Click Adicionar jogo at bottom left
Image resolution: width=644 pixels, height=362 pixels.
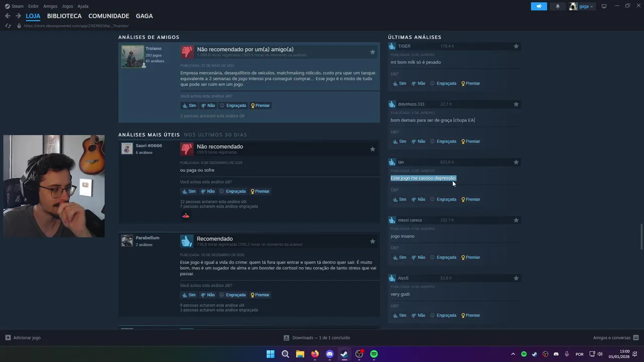23,338
